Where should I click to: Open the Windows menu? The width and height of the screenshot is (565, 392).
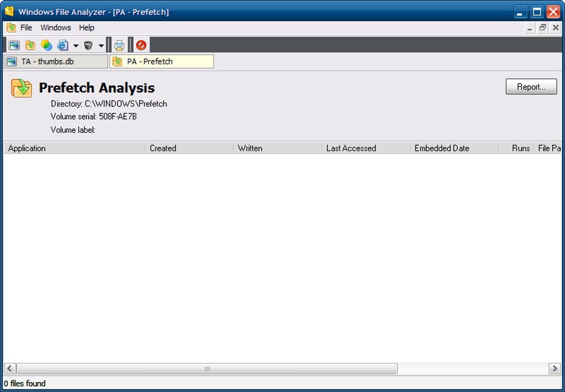[55, 27]
